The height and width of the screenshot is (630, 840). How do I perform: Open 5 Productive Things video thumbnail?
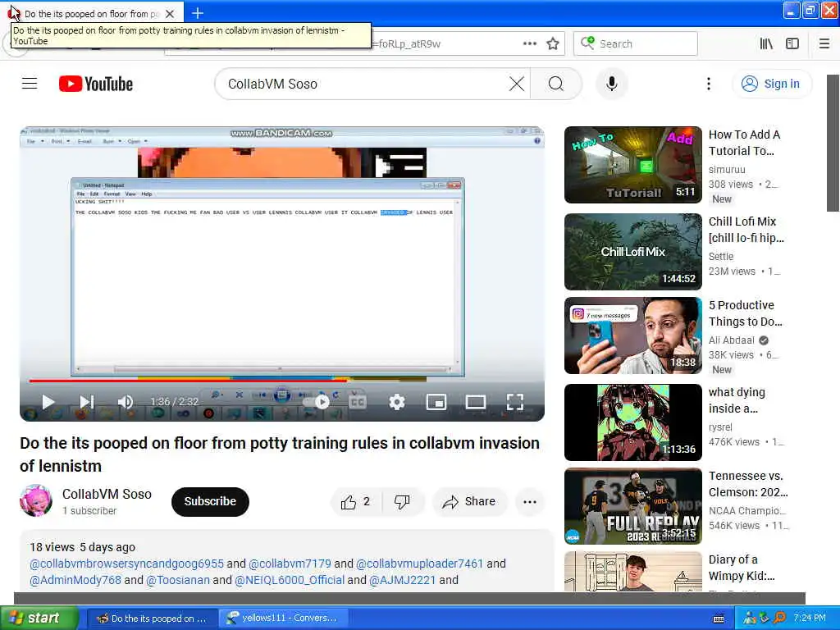632,336
